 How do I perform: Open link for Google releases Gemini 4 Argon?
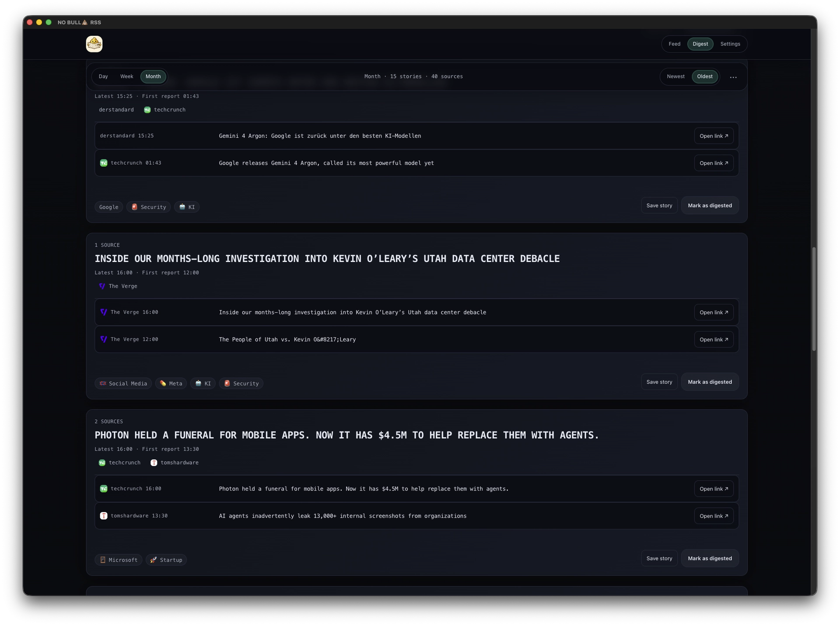pyautogui.click(x=714, y=163)
